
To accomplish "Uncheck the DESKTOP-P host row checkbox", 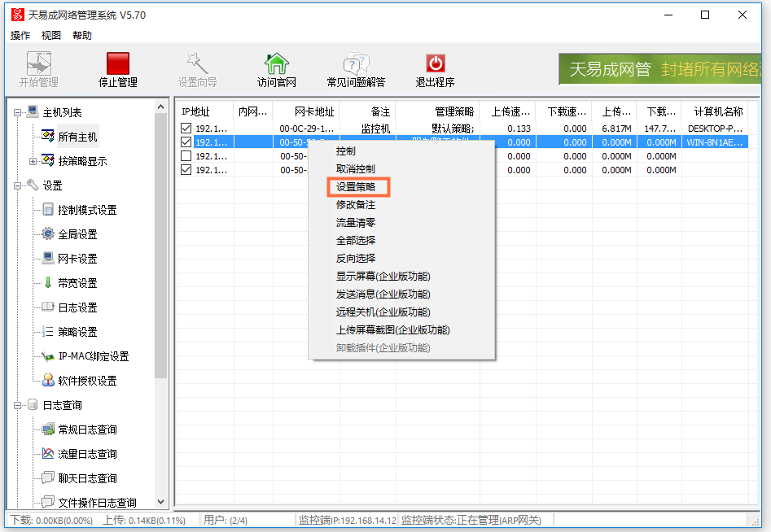I will [186, 129].
